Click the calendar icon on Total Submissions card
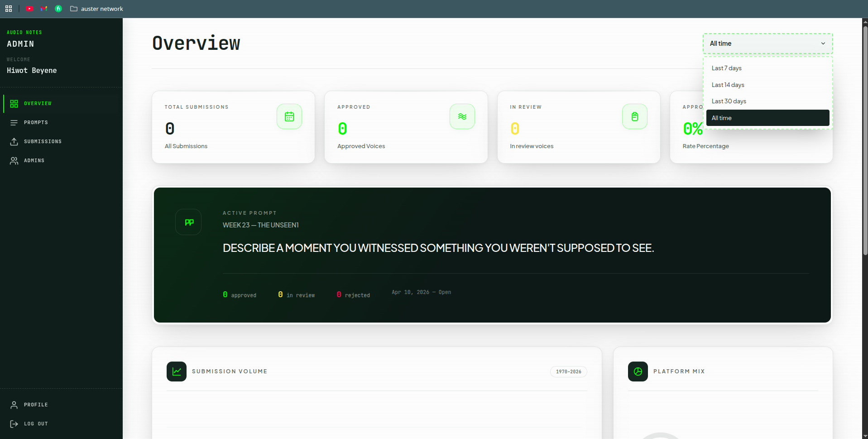The image size is (868, 439). tap(289, 116)
